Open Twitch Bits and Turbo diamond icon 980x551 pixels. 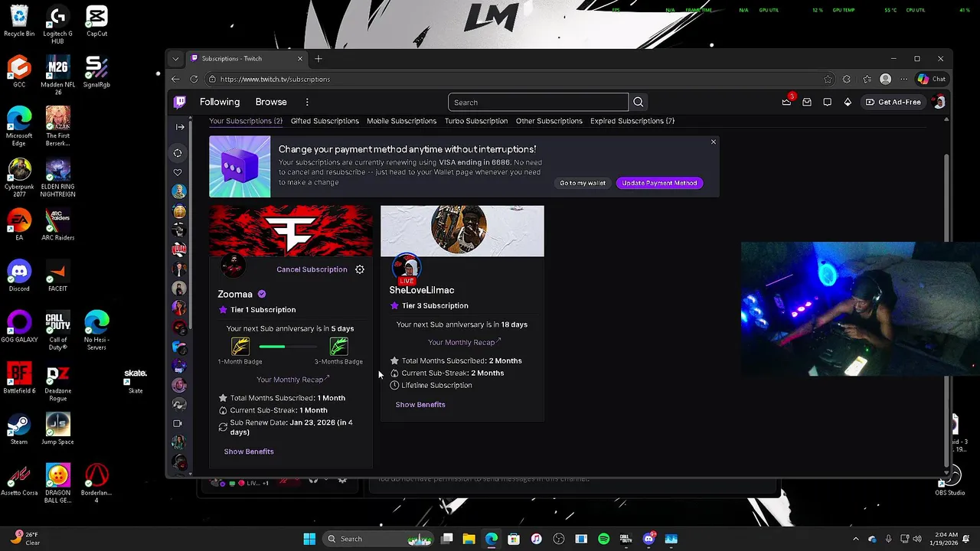point(848,102)
